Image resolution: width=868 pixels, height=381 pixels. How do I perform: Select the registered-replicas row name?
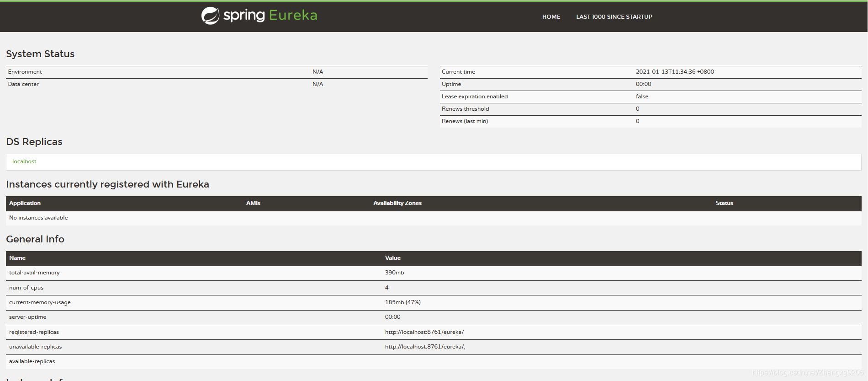(34, 332)
